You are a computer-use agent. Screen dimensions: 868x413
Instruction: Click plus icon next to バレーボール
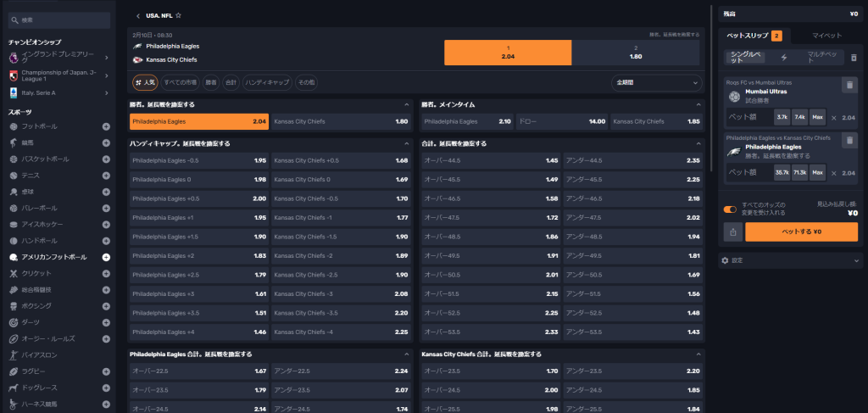[106, 208]
